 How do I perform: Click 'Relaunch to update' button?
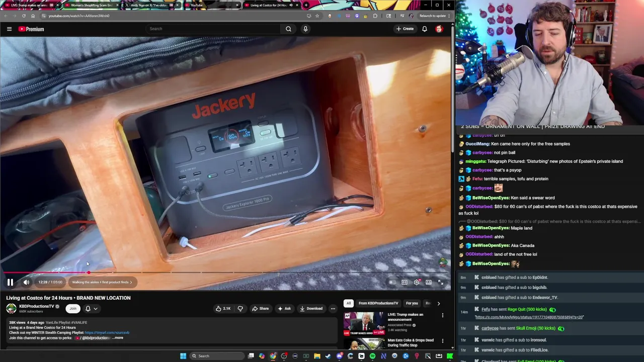tap(433, 16)
